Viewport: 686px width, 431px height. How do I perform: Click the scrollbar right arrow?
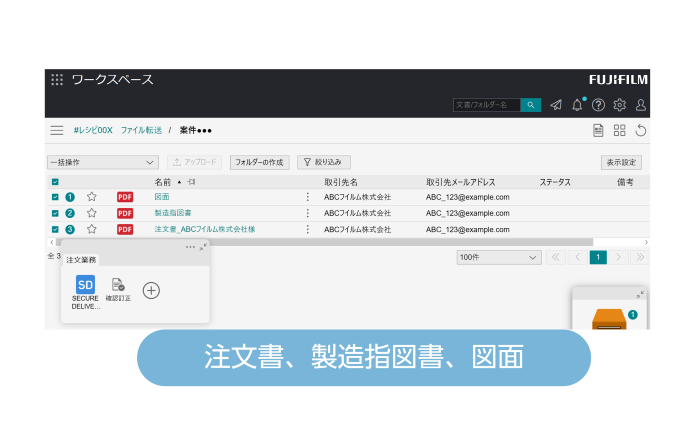pyautogui.click(x=646, y=242)
